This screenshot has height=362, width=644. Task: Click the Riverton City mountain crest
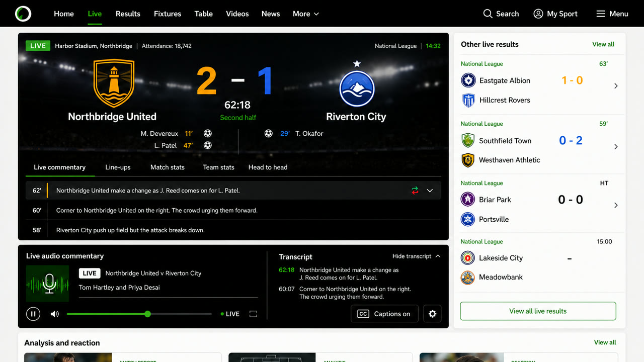coord(357,88)
